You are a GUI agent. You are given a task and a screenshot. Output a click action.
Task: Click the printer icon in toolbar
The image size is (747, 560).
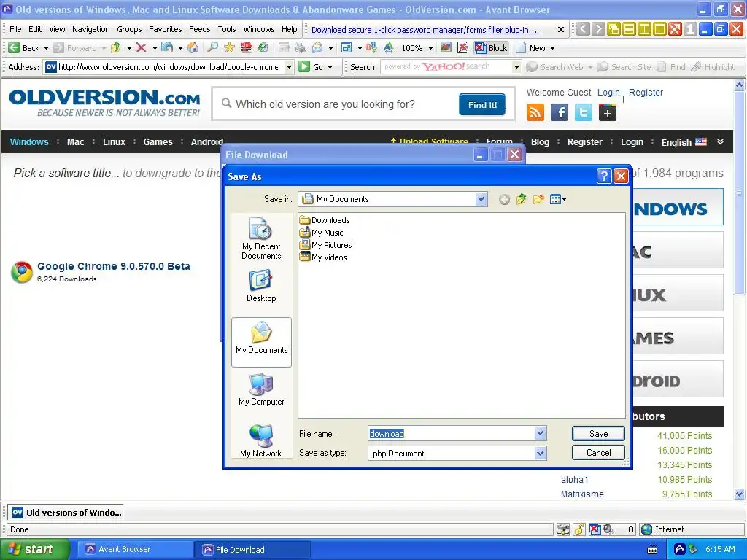point(300,47)
